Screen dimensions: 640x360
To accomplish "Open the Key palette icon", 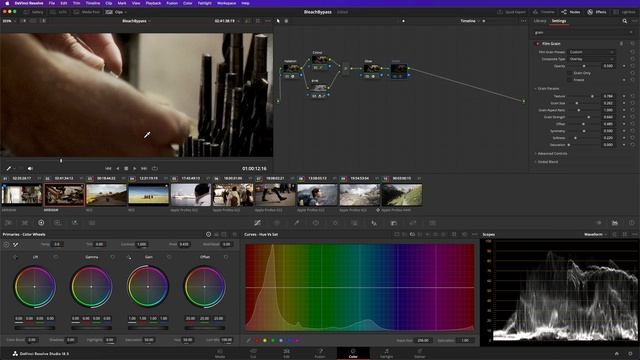I will (393, 223).
